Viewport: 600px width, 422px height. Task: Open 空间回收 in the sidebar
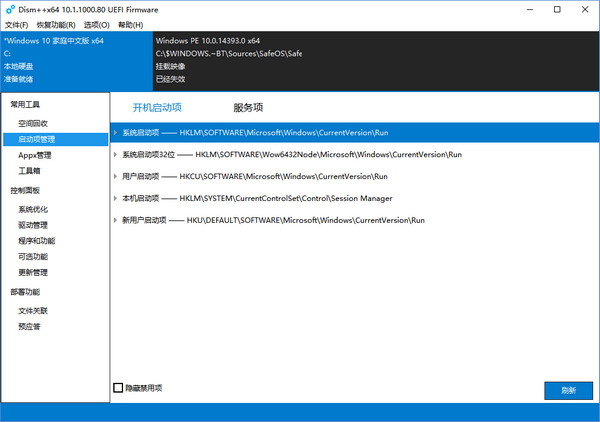[x=33, y=124]
